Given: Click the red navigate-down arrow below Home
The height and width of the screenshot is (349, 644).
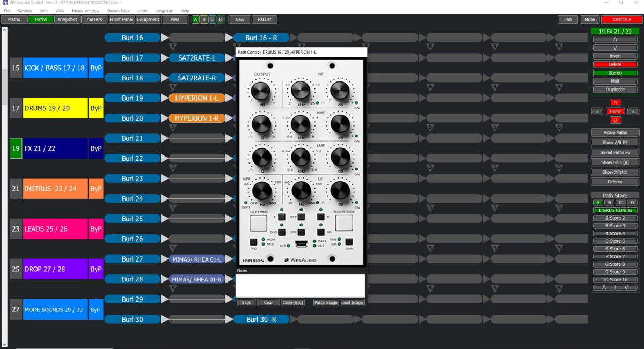Looking at the screenshot, I should 615,120.
